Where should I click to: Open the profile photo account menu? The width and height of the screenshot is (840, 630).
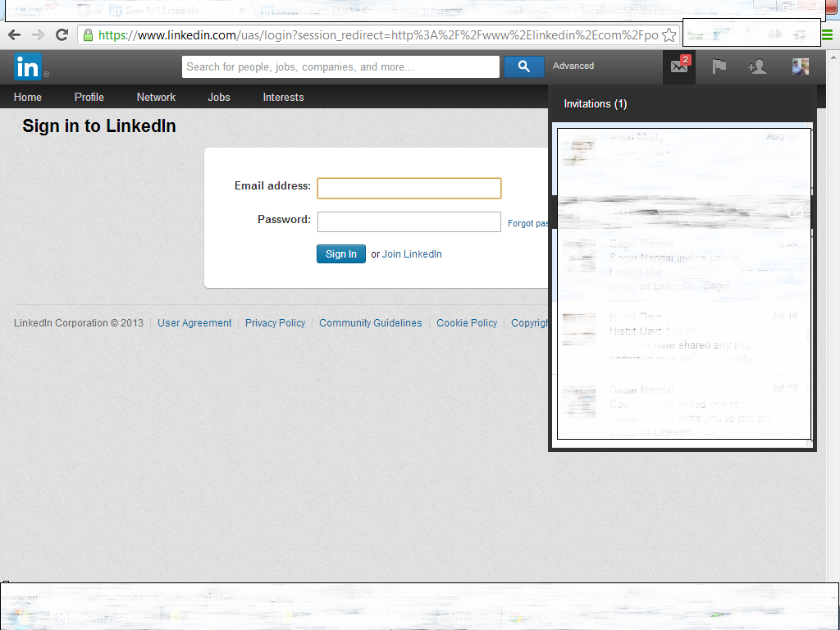pos(800,66)
